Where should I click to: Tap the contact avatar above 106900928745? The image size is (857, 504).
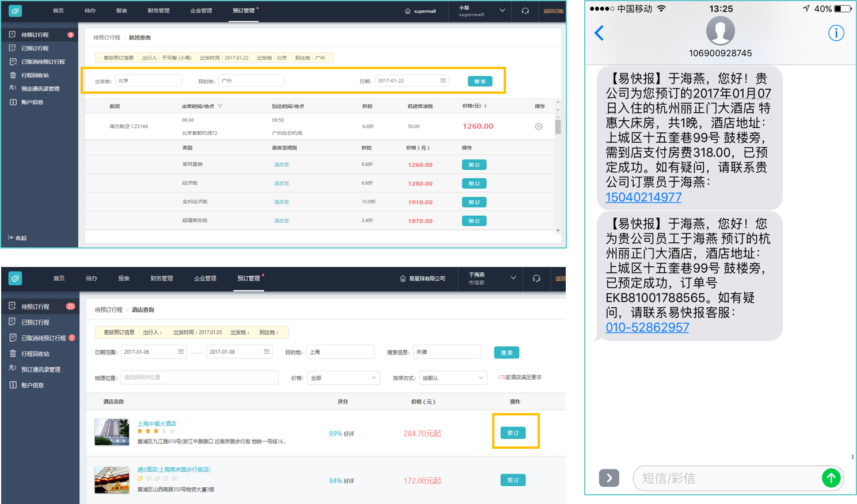[x=720, y=30]
